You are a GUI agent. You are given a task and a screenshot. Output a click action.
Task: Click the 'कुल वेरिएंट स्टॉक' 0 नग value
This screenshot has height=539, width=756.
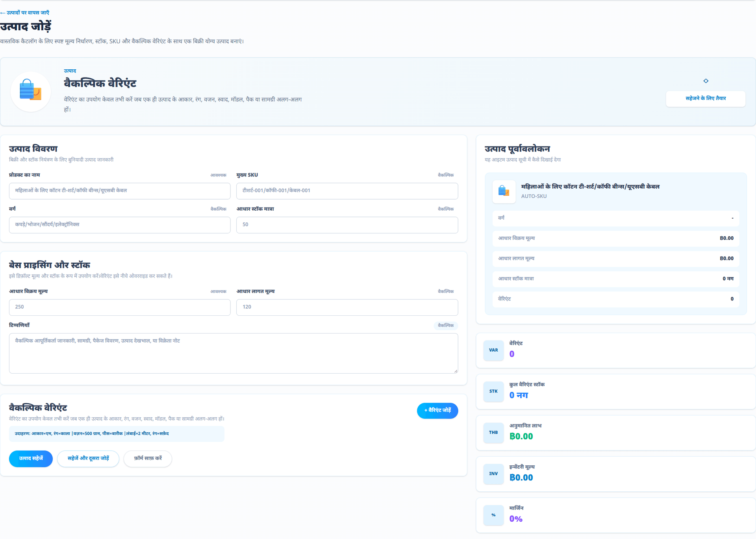pyautogui.click(x=519, y=395)
